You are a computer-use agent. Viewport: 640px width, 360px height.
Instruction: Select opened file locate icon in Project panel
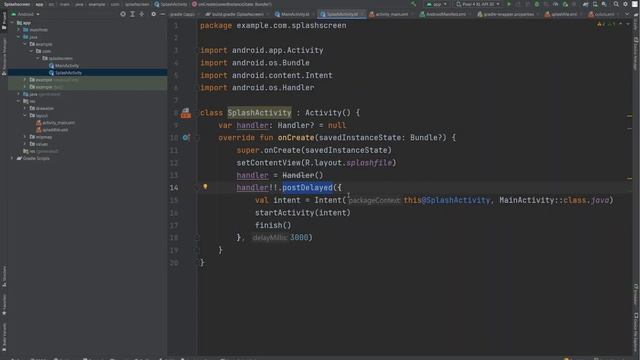tap(123, 14)
